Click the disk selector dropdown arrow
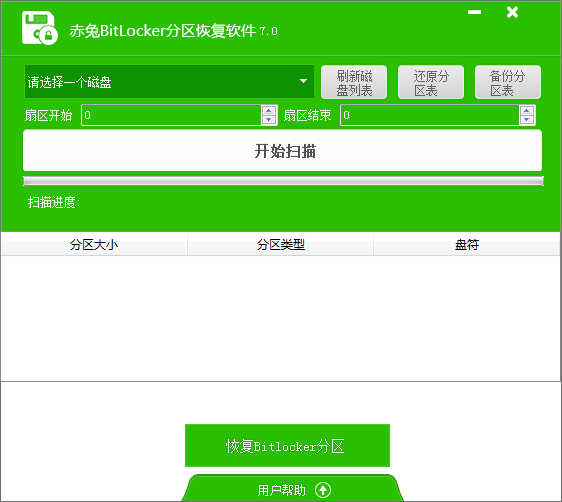This screenshot has width=562, height=502. coord(303,81)
